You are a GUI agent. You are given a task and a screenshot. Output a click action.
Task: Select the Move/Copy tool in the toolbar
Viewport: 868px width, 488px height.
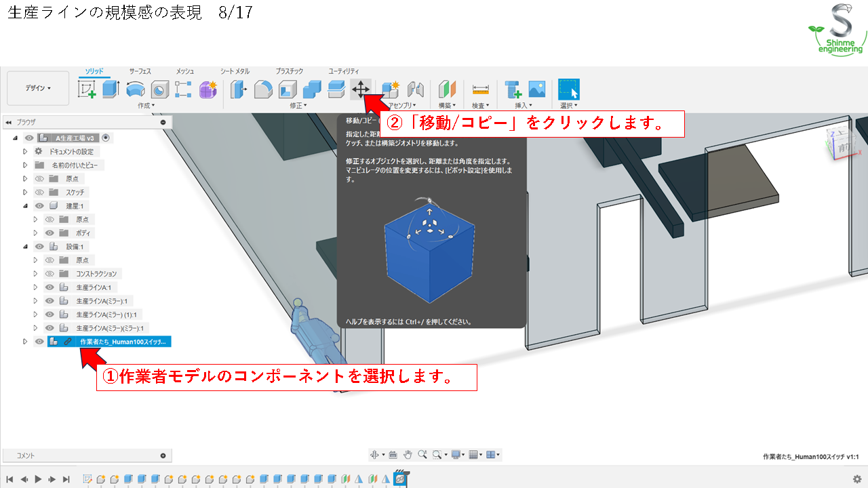361,88
